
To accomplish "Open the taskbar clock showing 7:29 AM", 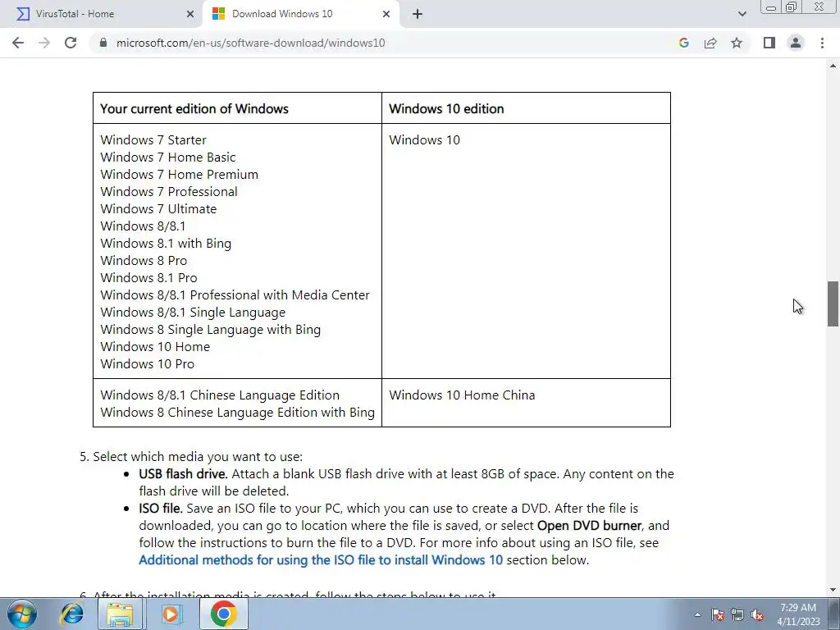I will [798, 614].
